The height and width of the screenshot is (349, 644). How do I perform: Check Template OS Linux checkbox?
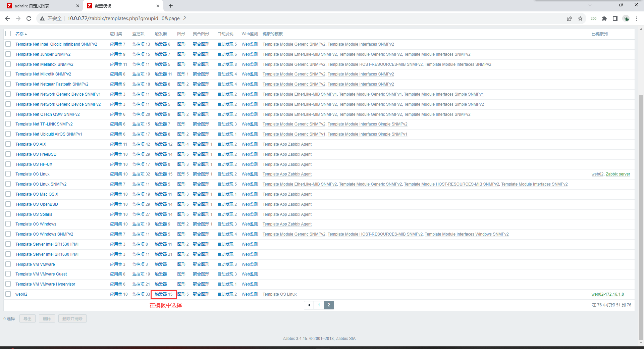(8, 174)
